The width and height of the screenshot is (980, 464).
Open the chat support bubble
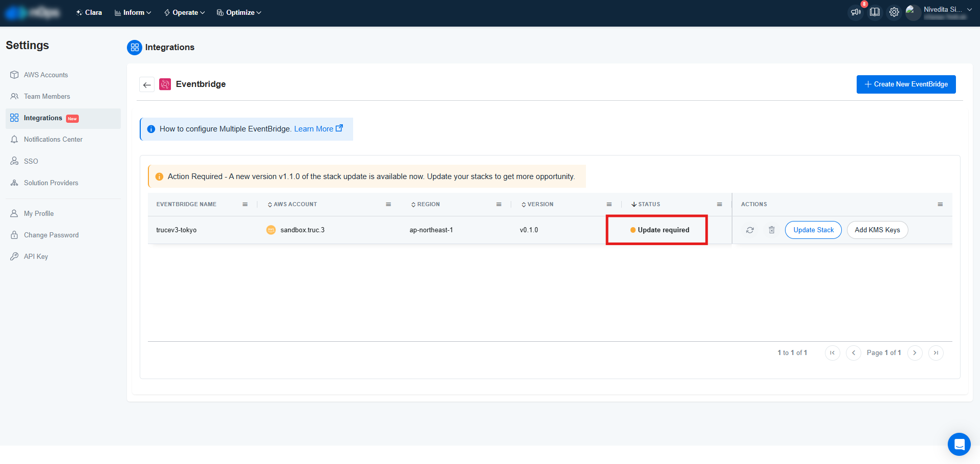point(959,444)
